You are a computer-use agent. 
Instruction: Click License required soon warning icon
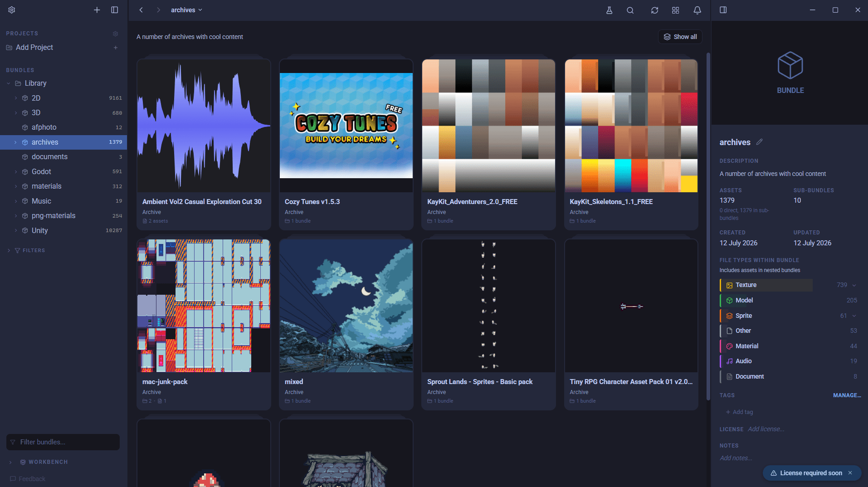774,473
